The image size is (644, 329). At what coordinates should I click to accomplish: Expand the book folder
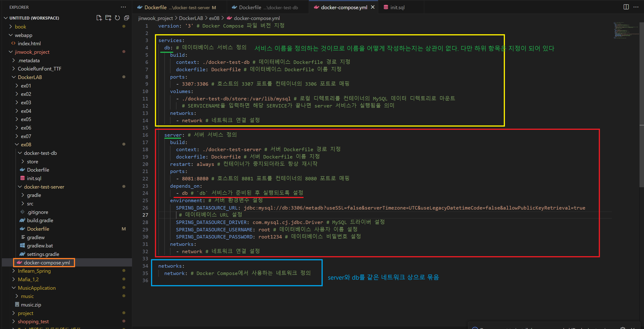coord(20,26)
